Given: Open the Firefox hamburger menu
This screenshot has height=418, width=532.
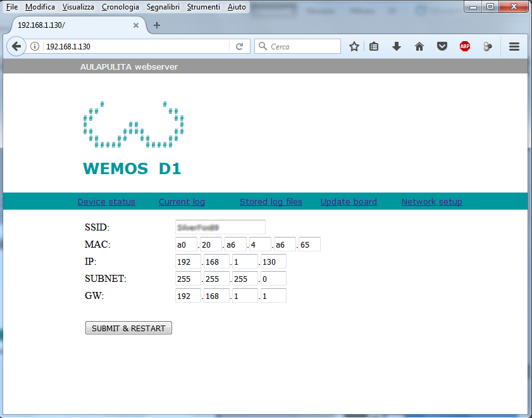Looking at the screenshot, I should [x=514, y=46].
